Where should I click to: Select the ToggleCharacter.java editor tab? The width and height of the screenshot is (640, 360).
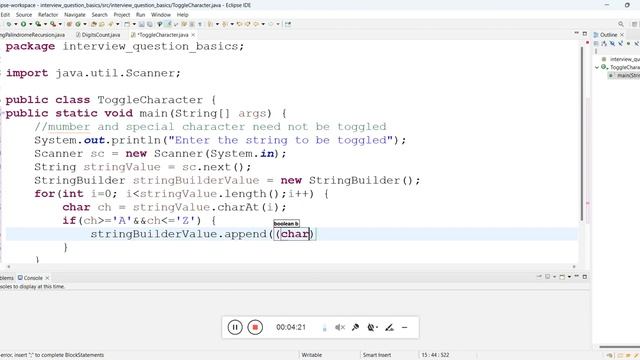pyautogui.click(x=162, y=35)
